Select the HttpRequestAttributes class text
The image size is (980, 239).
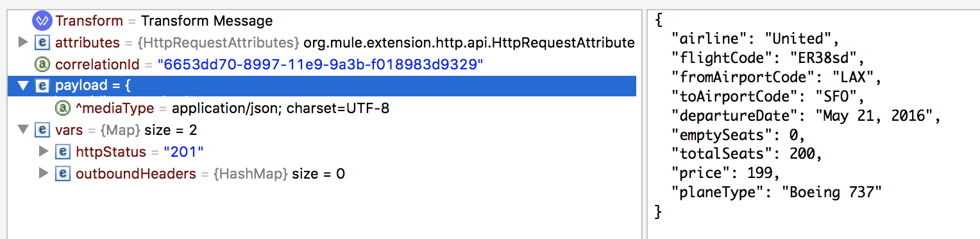tap(219, 43)
